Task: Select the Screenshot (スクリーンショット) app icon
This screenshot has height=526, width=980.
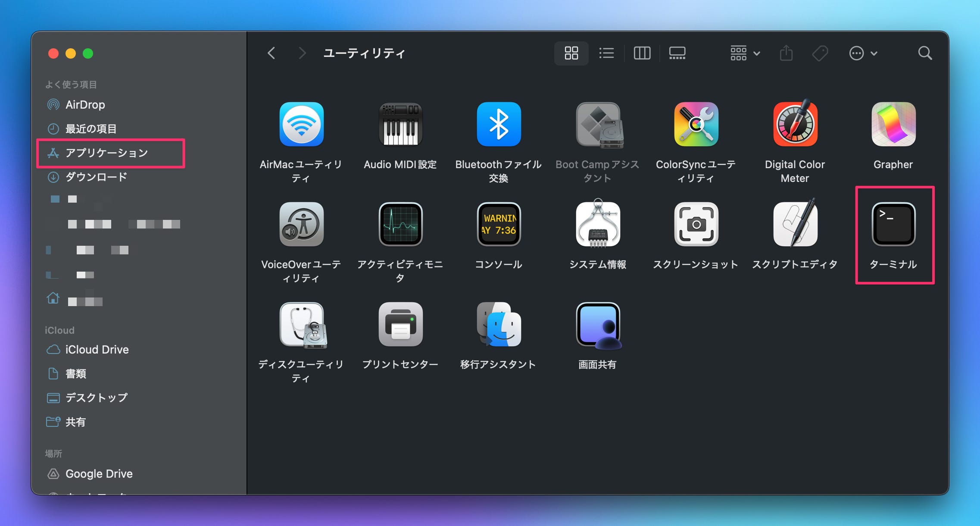Action: pyautogui.click(x=696, y=224)
